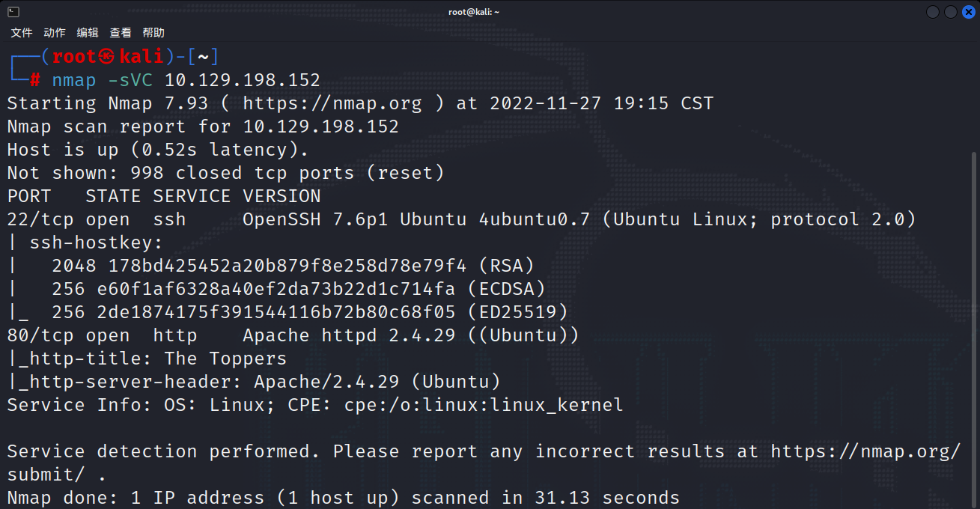The height and width of the screenshot is (509, 980).
Task: Open the https://nmap.org link in the Starting Nmap line
Action: 332,103
